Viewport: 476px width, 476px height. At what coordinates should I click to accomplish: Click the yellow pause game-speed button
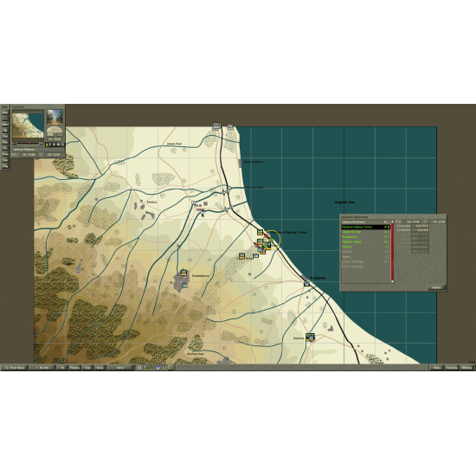47,145
